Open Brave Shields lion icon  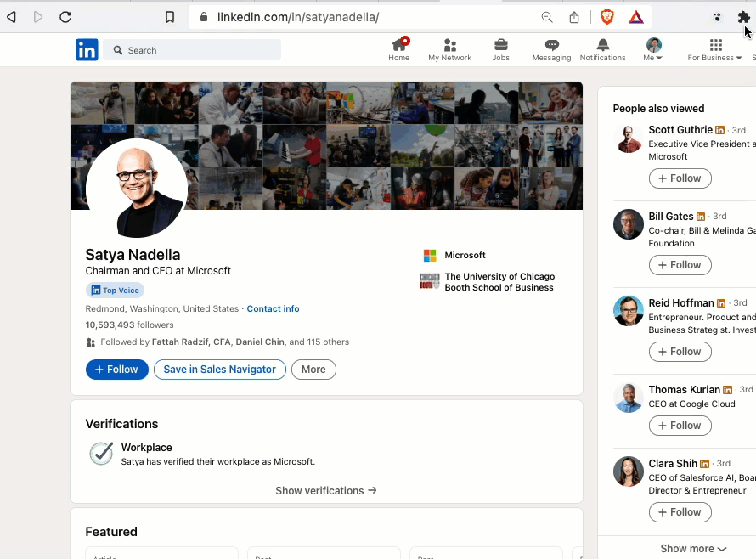pos(607,17)
